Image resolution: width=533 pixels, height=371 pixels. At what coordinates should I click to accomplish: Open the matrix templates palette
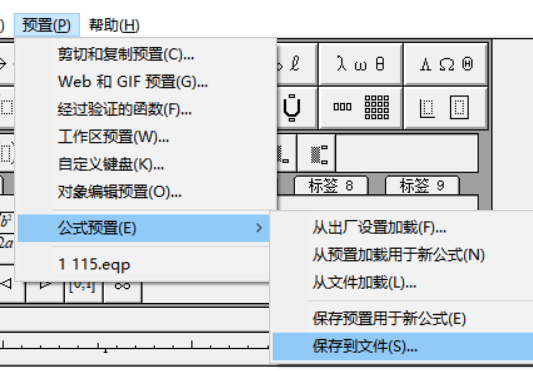pos(361,107)
